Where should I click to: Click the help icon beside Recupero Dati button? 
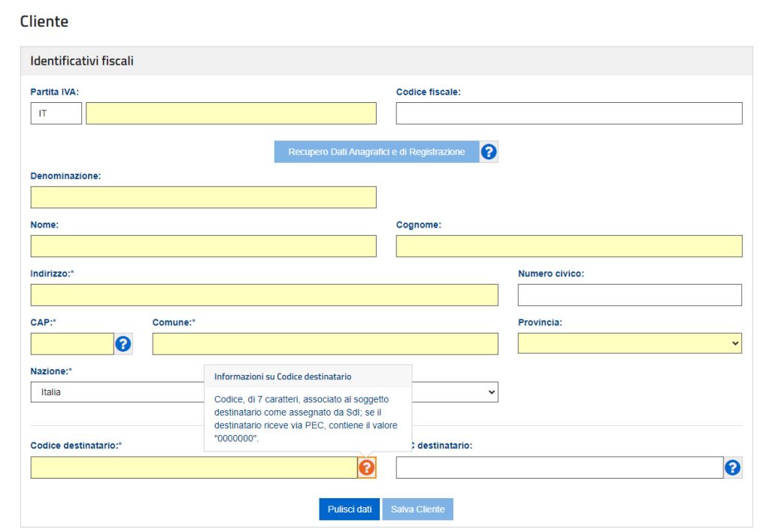tap(489, 152)
